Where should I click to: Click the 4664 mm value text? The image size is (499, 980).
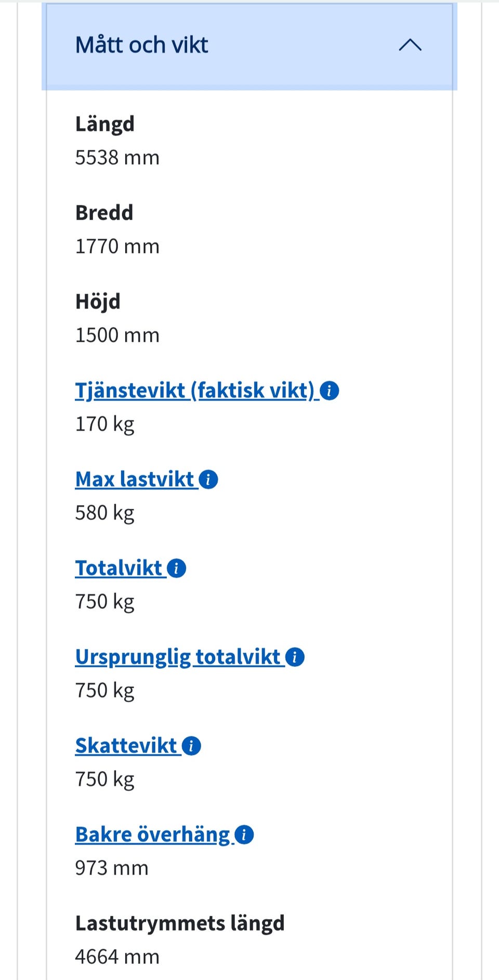tap(117, 957)
